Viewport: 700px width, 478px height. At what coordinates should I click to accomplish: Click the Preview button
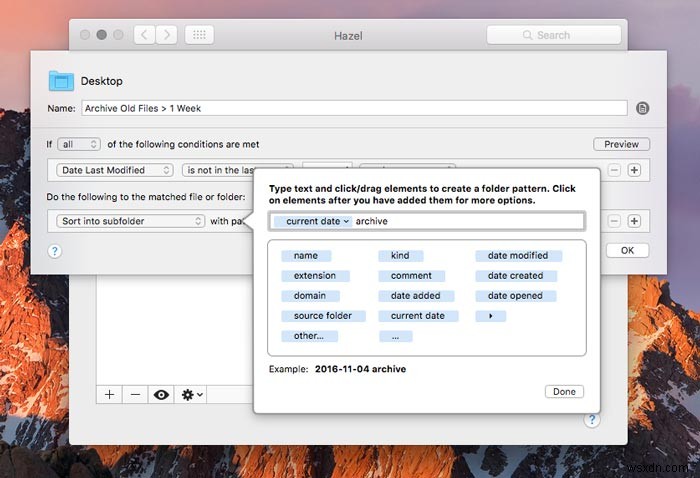pyautogui.click(x=621, y=144)
